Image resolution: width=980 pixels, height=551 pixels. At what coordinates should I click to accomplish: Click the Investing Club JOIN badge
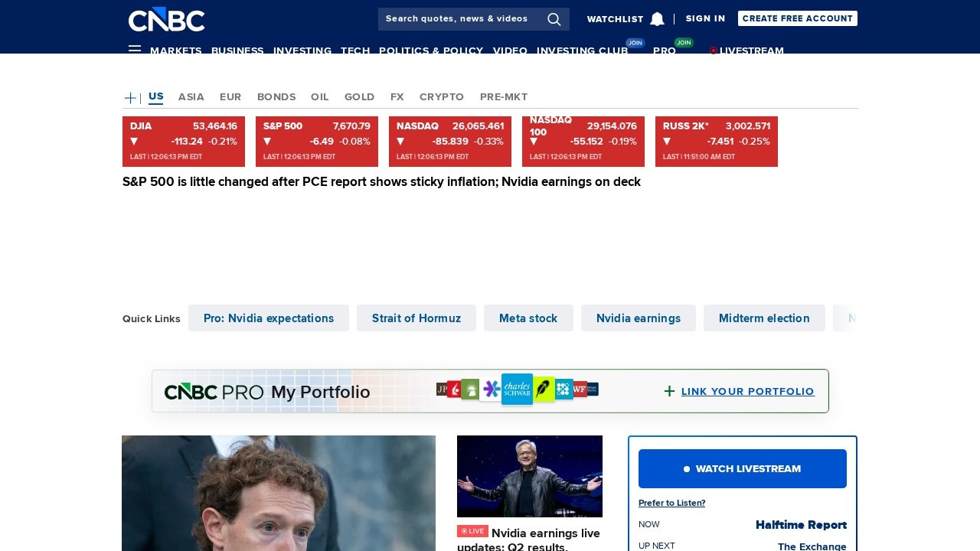click(635, 43)
